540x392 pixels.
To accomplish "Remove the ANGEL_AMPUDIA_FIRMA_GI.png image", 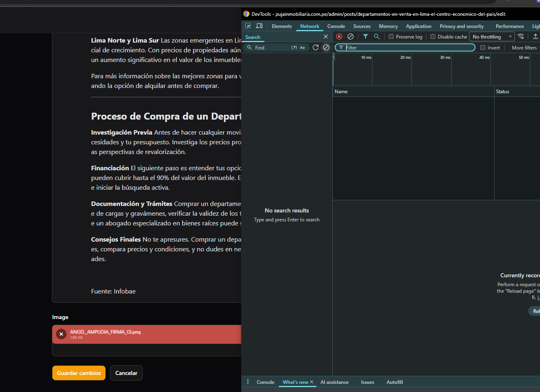I will tap(61, 334).
